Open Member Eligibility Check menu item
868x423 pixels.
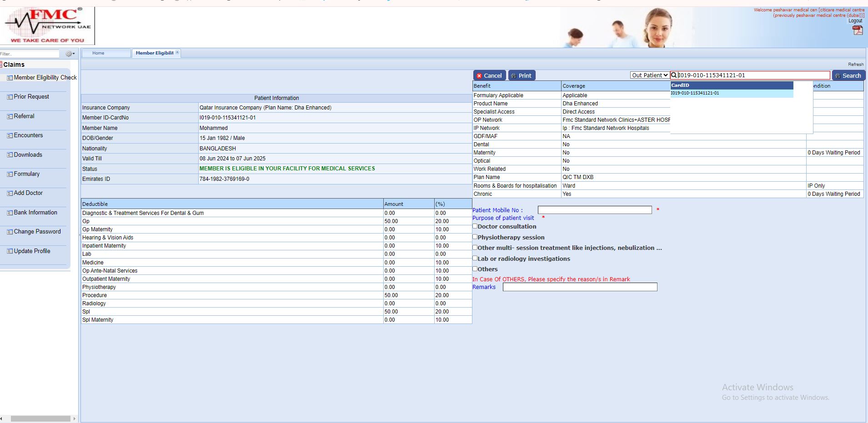(x=45, y=78)
